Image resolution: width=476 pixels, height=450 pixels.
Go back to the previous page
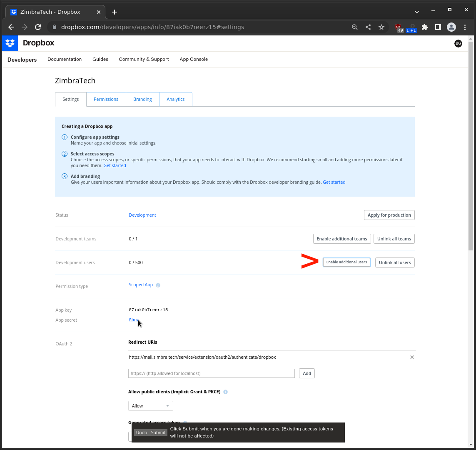tap(11, 27)
